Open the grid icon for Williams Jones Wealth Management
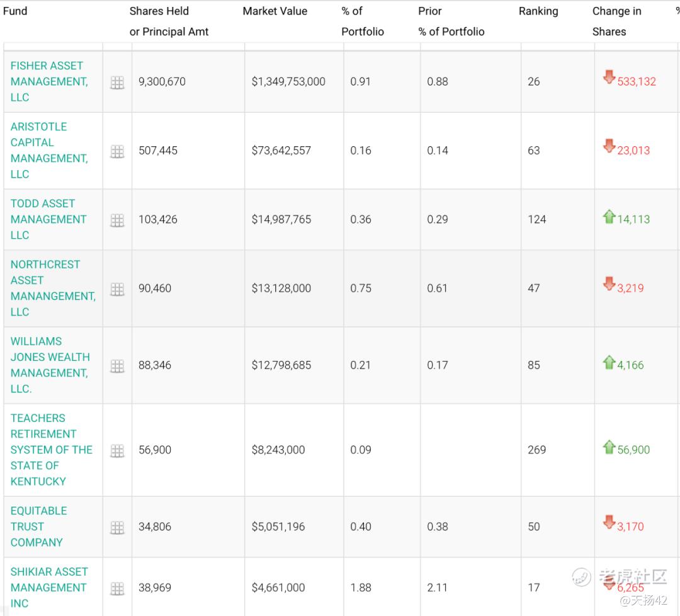680x616 pixels. click(x=117, y=365)
